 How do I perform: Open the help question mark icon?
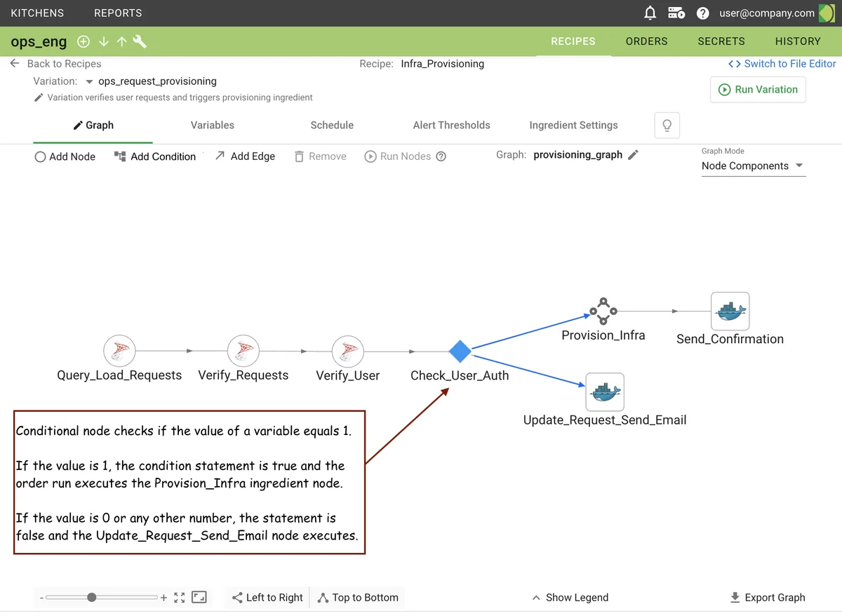point(702,13)
